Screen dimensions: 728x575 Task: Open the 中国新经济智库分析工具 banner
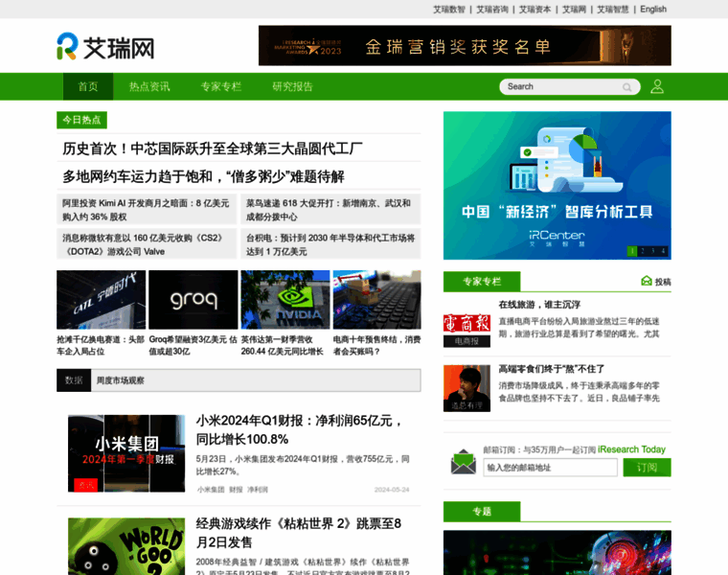(557, 185)
